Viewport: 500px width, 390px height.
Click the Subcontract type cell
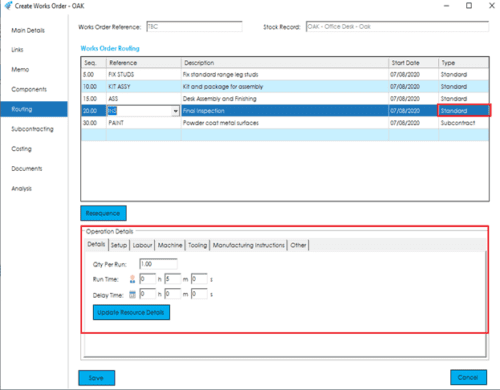click(x=464, y=123)
